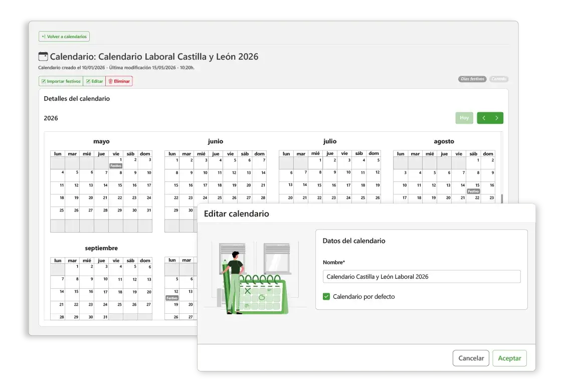Click the trash icon on Eliminar
564x392 pixels.
pyautogui.click(x=110, y=81)
